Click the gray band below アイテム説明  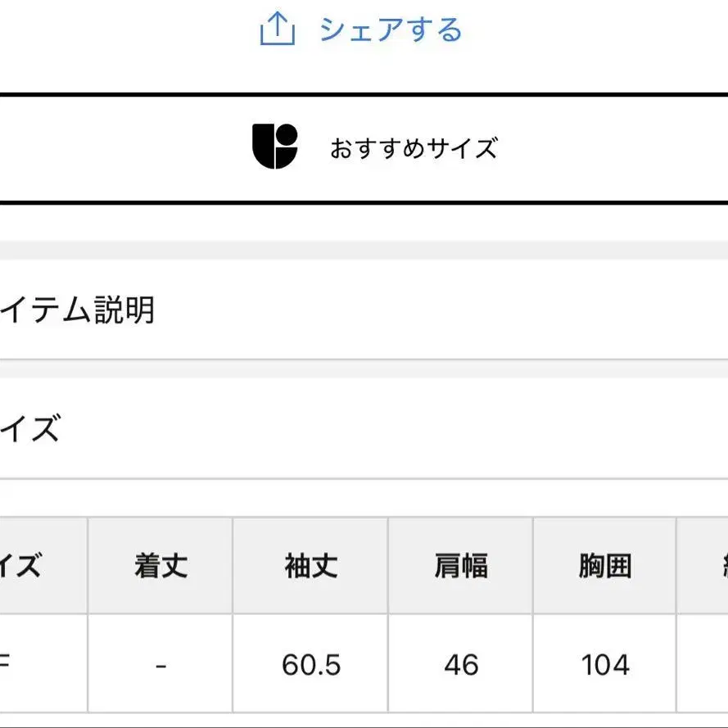pos(364,369)
